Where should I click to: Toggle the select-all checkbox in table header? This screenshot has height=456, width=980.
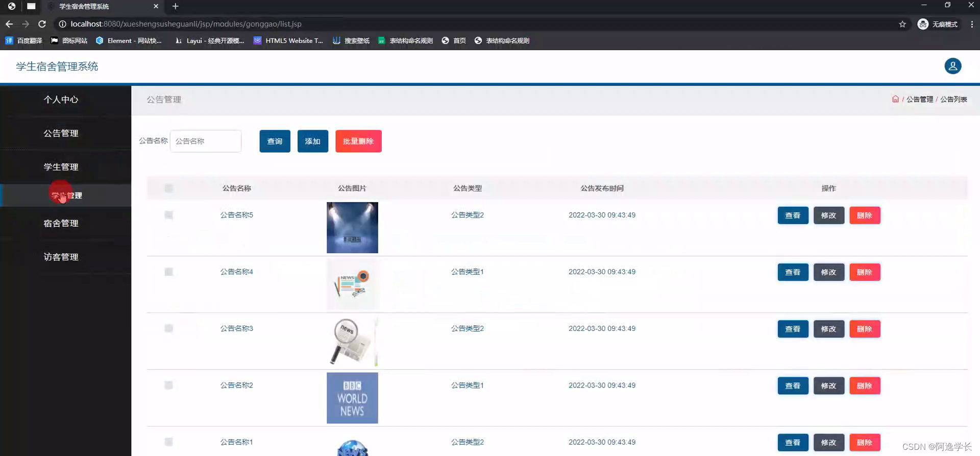point(169,188)
